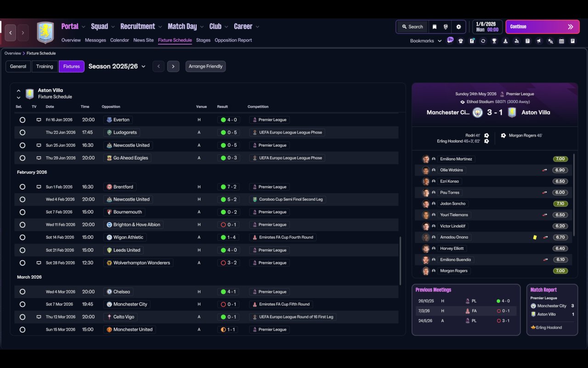This screenshot has height=368, width=588.
Task: Click the Continue button
Action: point(543,27)
